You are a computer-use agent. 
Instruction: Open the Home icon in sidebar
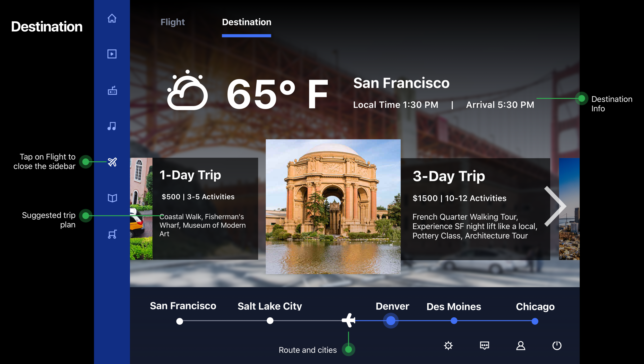click(112, 19)
